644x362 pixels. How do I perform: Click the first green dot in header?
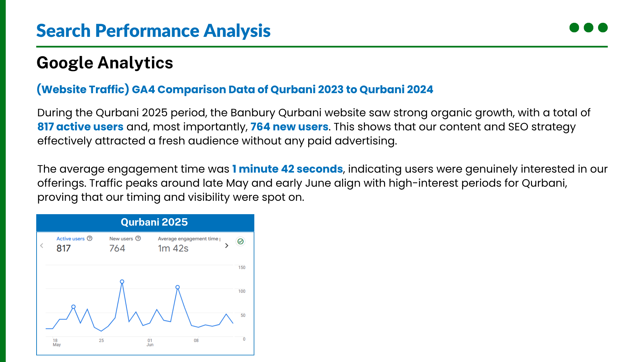pyautogui.click(x=574, y=27)
